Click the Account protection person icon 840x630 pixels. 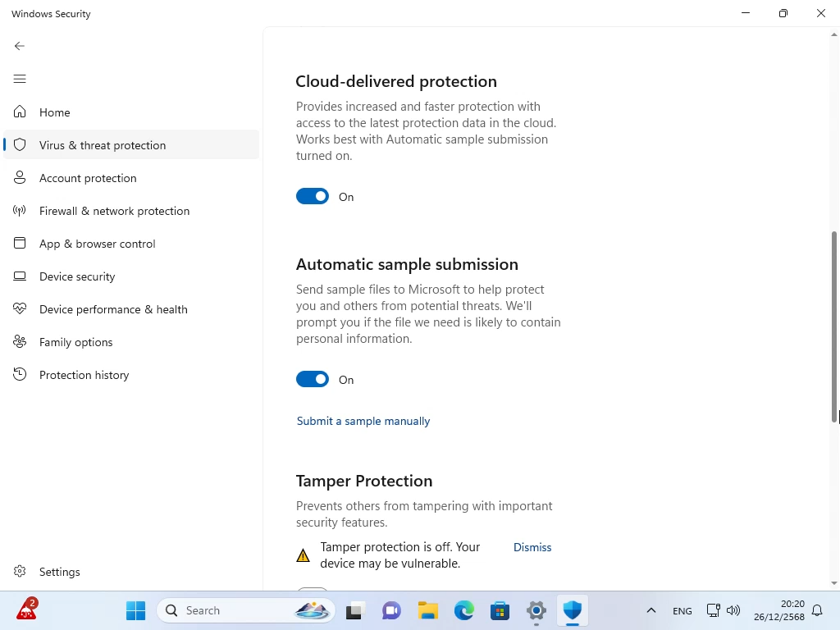point(21,178)
